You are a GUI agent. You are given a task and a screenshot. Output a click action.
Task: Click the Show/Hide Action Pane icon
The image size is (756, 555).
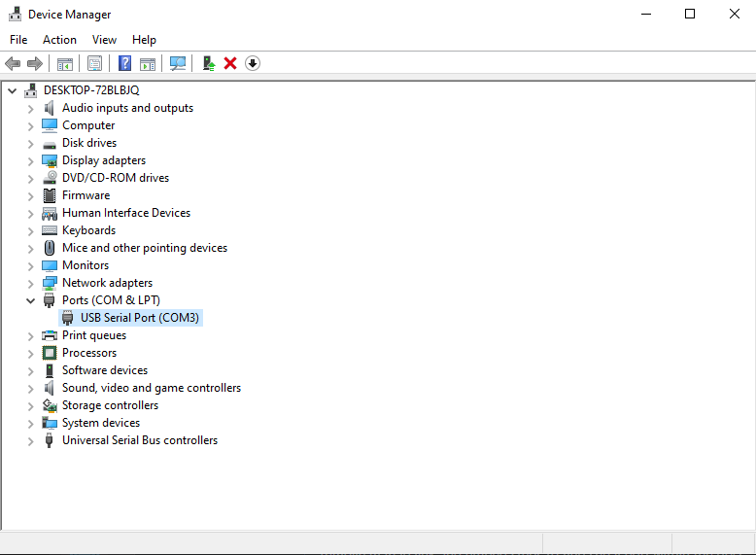[x=147, y=63]
